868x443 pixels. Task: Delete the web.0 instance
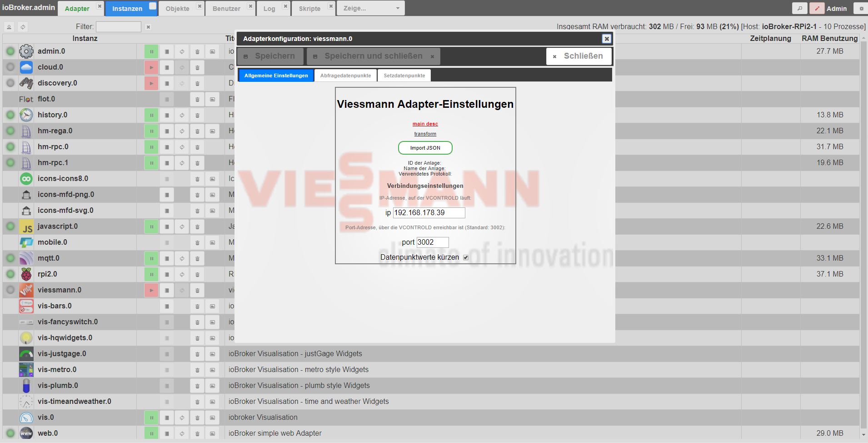click(197, 433)
